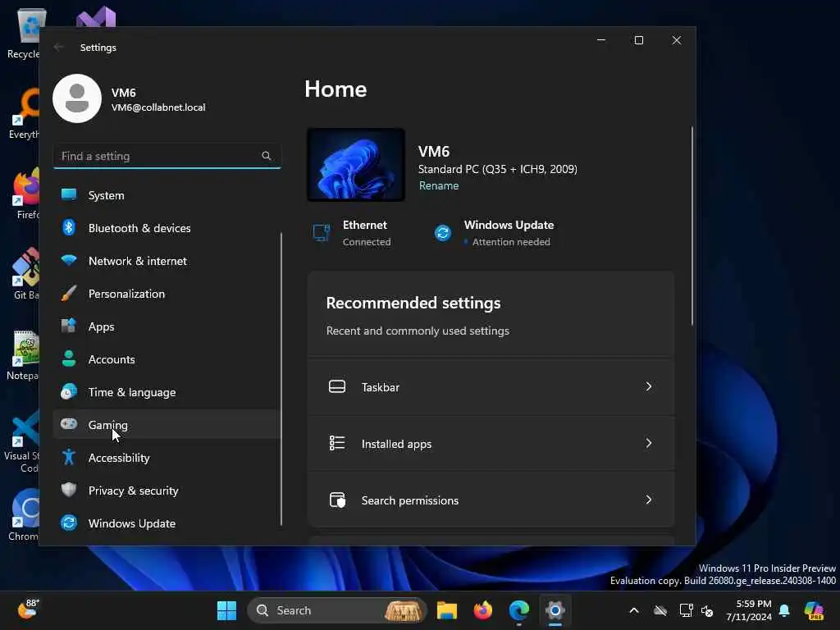Click the Find a setting search box

click(167, 156)
